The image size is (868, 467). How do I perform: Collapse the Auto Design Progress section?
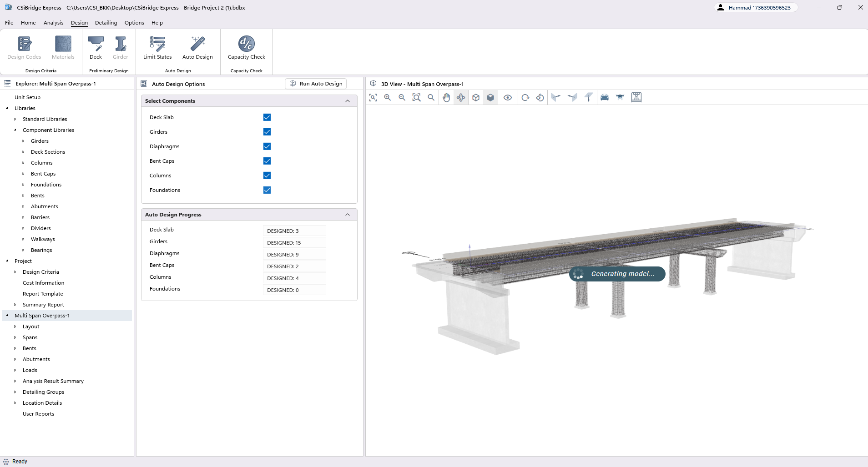tap(348, 215)
